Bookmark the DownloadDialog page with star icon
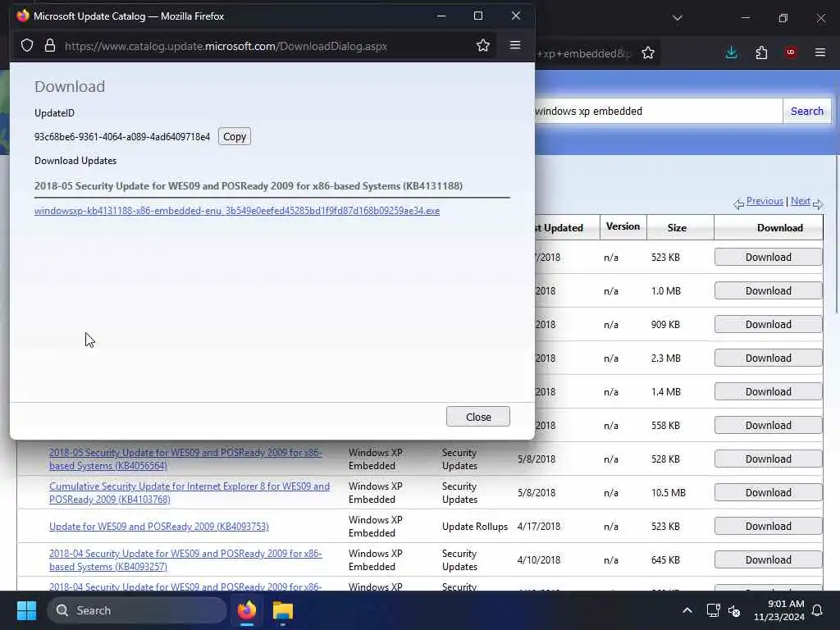This screenshot has width=840, height=630. click(x=482, y=46)
